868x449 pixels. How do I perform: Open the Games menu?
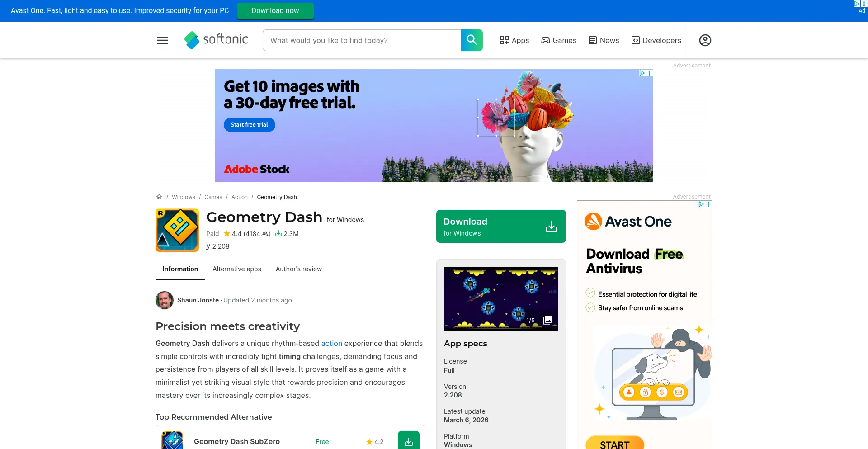[559, 40]
